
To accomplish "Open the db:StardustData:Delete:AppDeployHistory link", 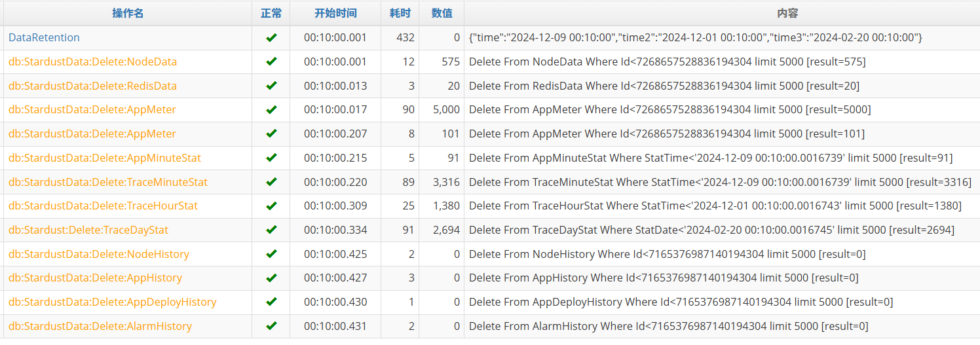I will 112,302.
